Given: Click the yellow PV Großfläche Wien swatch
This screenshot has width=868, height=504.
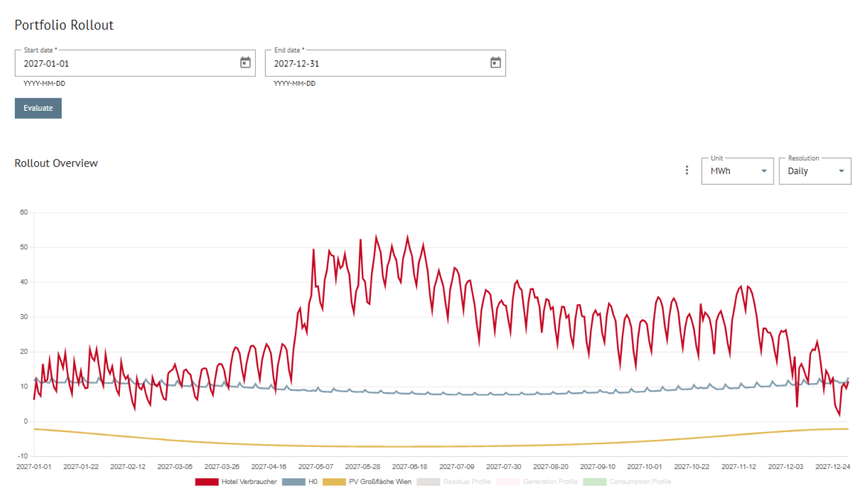Looking at the screenshot, I should (334, 482).
